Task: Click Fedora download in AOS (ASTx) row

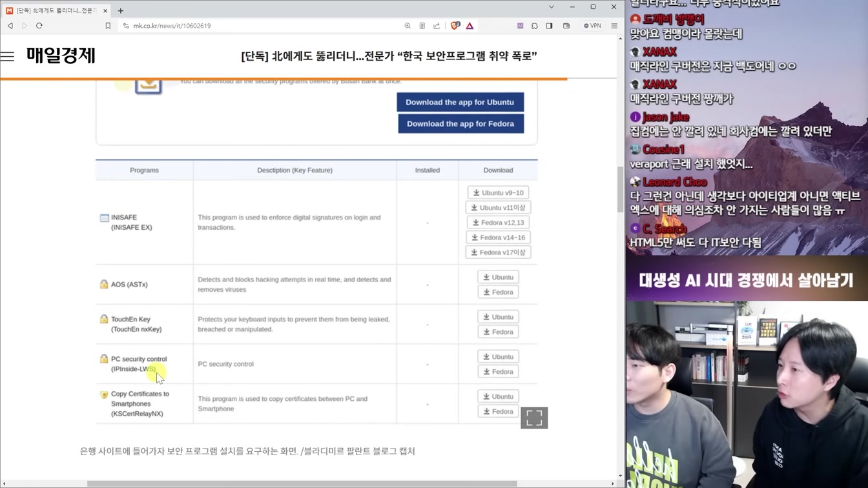Action: click(x=498, y=292)
